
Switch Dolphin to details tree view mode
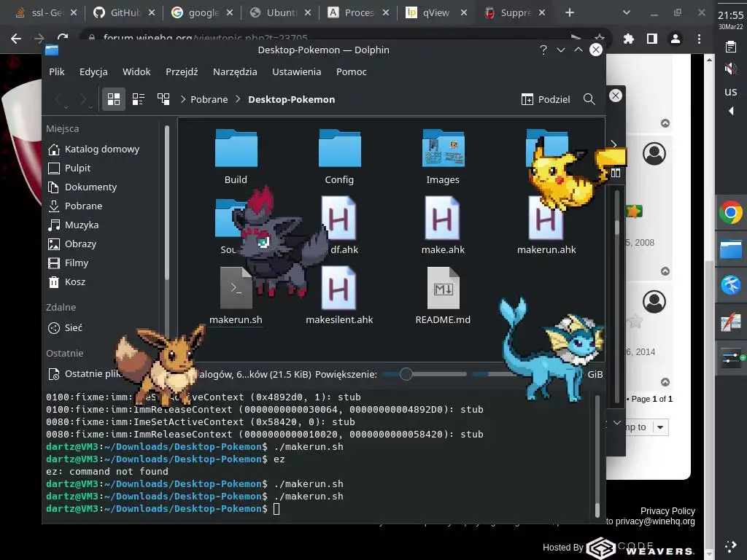(x=163, y=99)
